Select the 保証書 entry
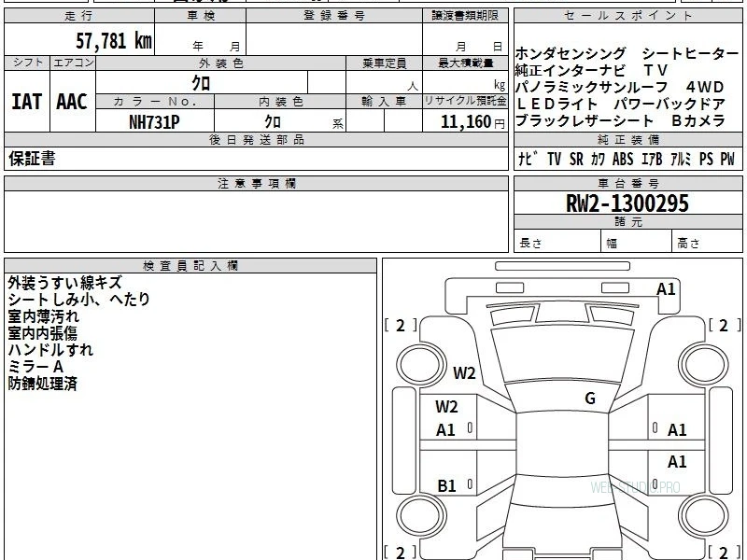The height and width of the screenshot is (560, 747). pyautogui.click(x=32, y=159)
